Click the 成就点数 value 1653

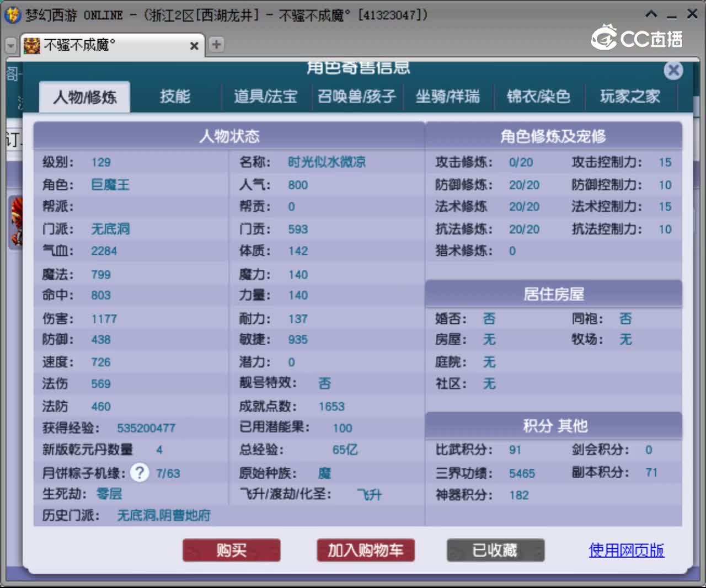coord(331,407)
